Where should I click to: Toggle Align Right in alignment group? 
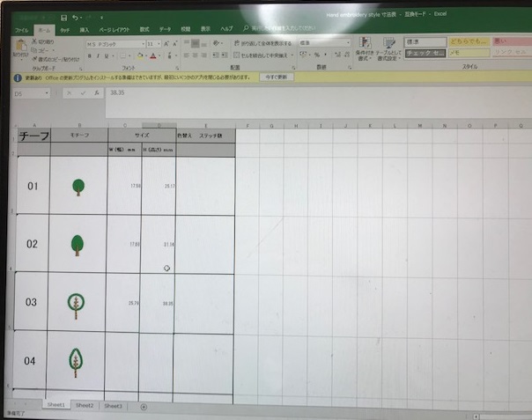[x=203, y=55]
